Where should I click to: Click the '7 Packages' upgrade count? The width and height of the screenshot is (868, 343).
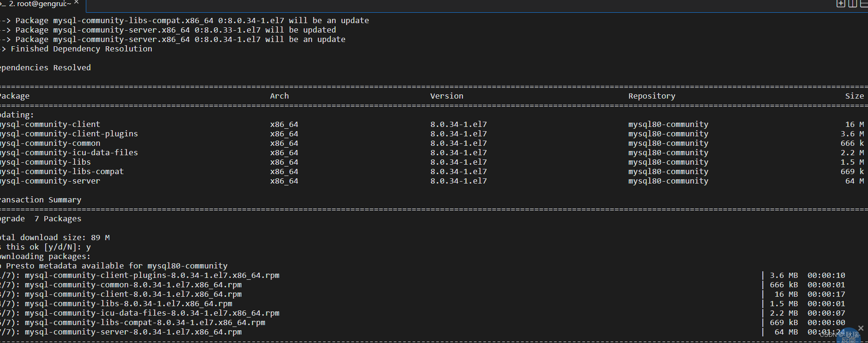[x=58, y=218]
